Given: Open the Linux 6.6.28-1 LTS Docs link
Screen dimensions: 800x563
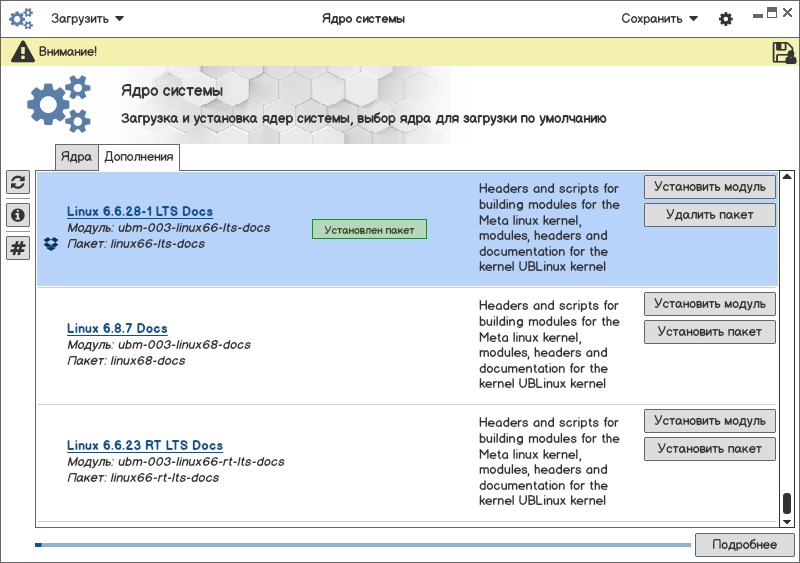Looking at the screenshot, I should [139, 212].
